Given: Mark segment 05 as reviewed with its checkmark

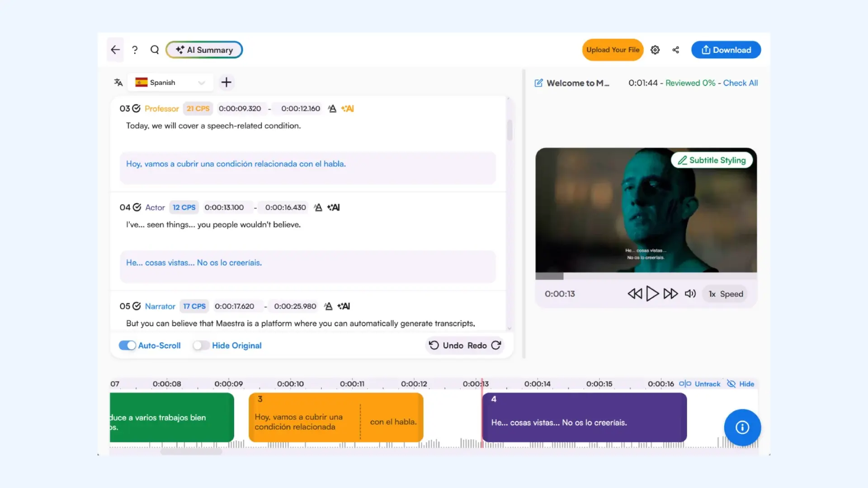Looking at the screenshot, I should (137, 306).
